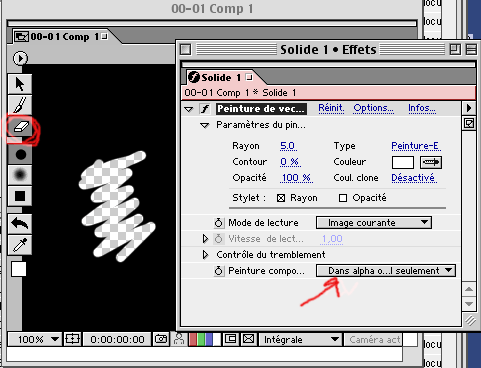Screen dimensions: 481x368
Task: Click the circular play arrow button
Action: click(x=20, y=58)
